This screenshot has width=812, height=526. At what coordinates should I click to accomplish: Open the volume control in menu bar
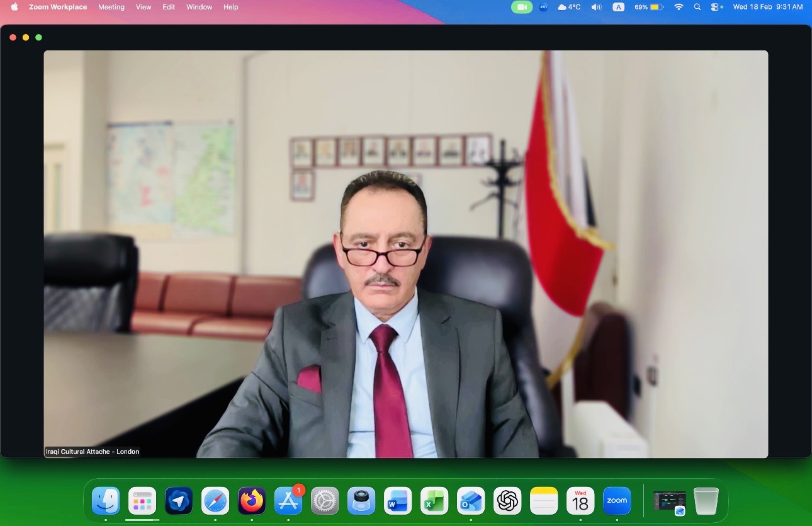[x=596, y=7]
